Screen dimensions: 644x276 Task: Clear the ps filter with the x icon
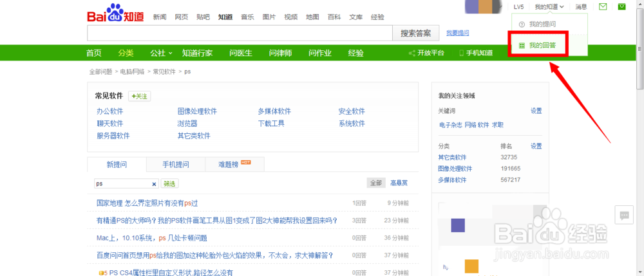154,184
